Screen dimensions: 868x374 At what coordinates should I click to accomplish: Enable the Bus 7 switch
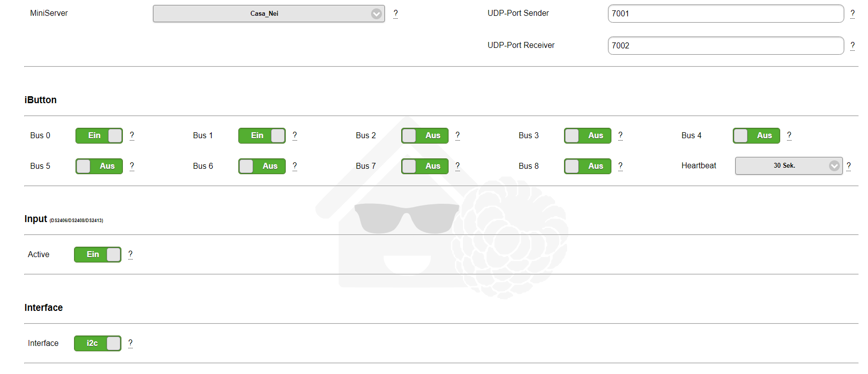coord(425,166)
